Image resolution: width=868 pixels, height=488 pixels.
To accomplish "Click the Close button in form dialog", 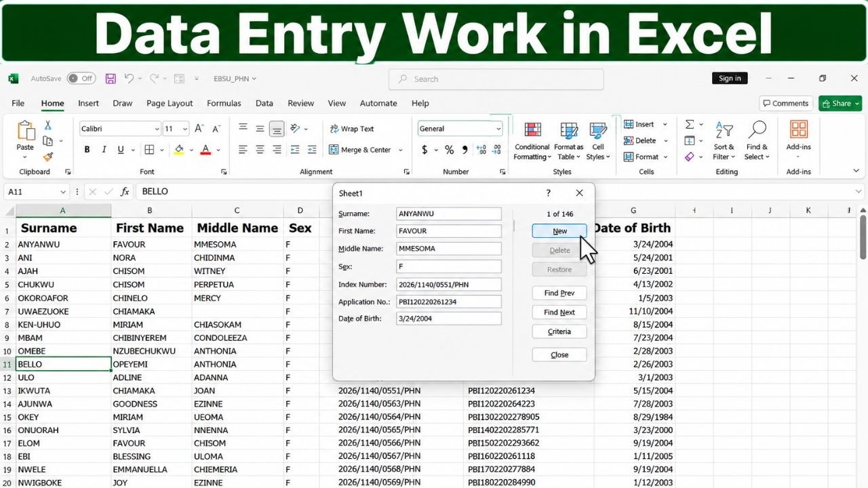I will tap(559, 354).
